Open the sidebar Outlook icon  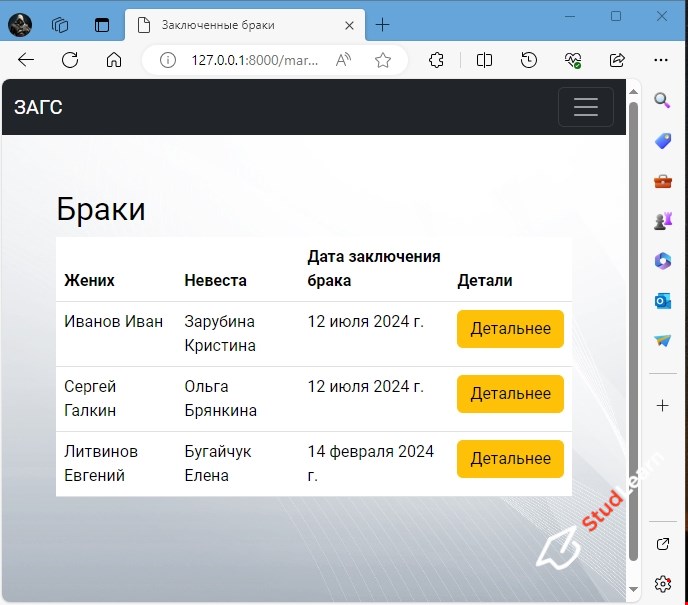pyautogui.click(x=663, y=301)
